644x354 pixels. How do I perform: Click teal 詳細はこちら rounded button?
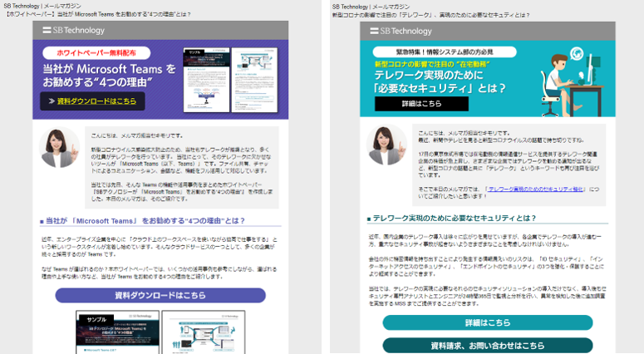[x=488, y=322]
